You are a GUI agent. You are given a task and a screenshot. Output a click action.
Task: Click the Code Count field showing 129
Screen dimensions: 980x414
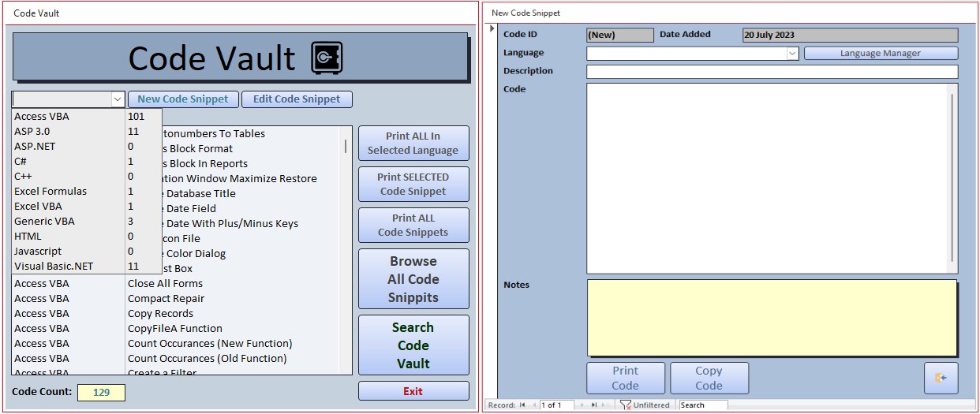101,392
